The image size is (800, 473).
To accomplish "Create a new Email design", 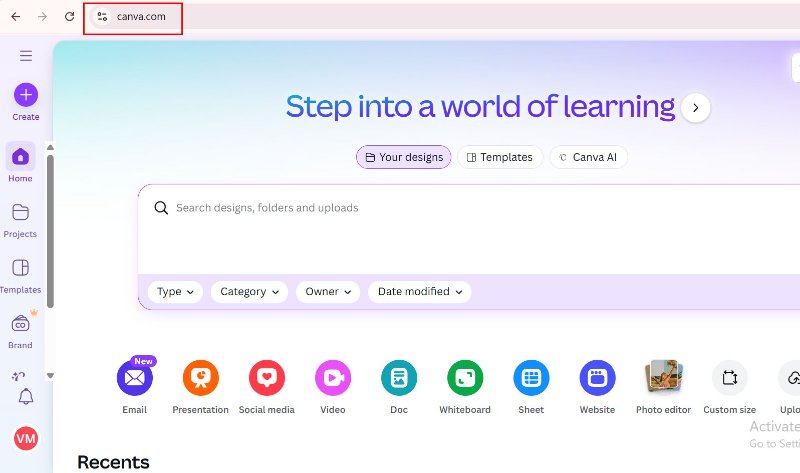I will (x=135, y=386).
